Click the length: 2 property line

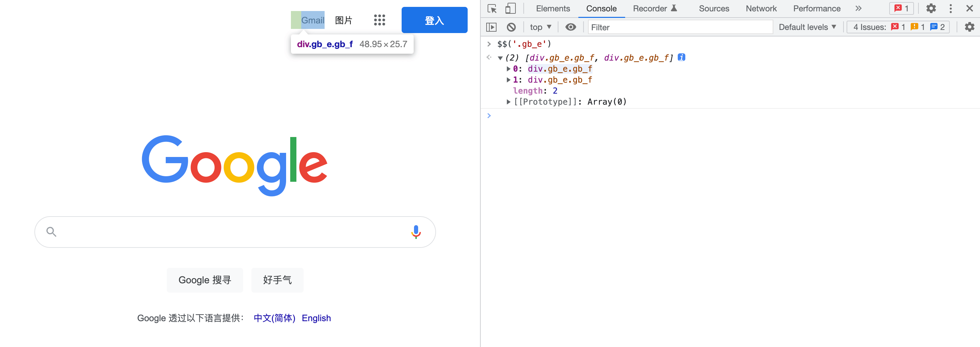pyautogui.click(x=535, y=91)
